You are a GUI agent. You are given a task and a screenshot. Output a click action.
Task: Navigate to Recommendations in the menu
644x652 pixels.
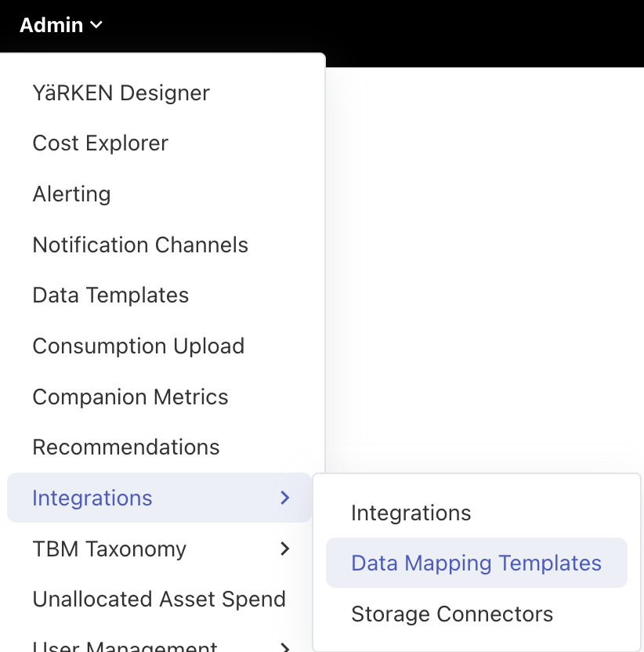point(125,447)
